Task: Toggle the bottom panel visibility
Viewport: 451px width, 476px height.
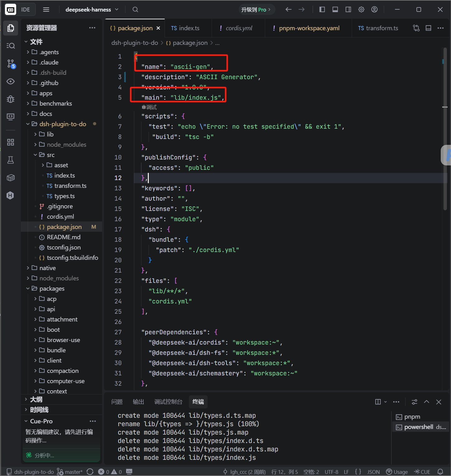Action: (x=335, y=10)
